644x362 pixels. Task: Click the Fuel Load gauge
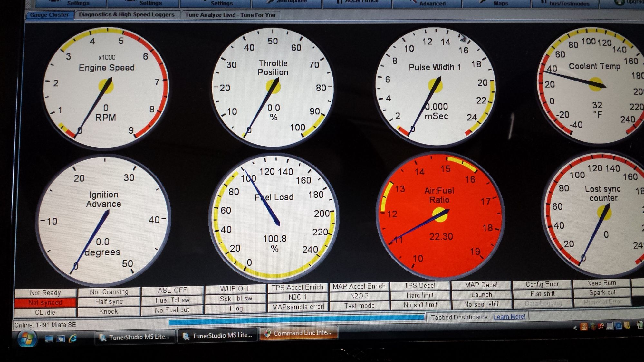(274, 218)
